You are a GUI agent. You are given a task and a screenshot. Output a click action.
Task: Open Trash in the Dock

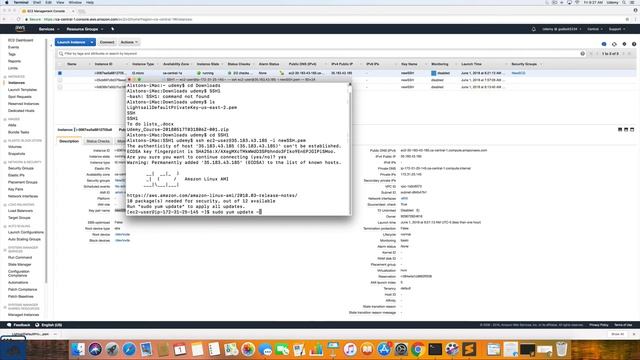pos(562,349)
